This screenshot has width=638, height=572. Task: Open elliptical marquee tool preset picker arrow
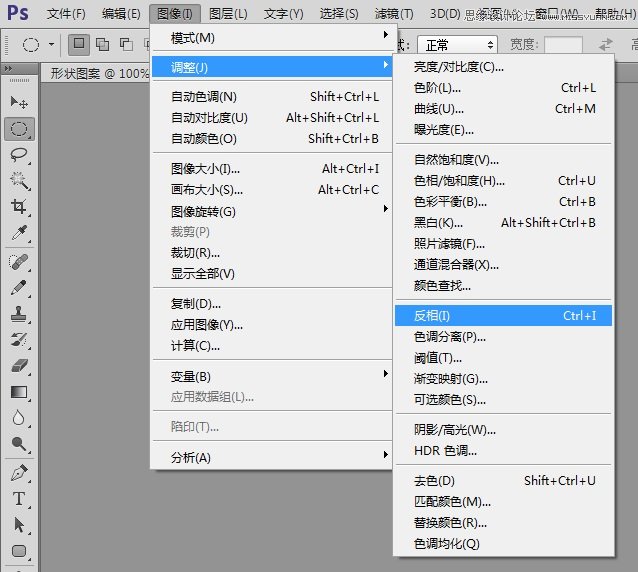pos(51,44)
